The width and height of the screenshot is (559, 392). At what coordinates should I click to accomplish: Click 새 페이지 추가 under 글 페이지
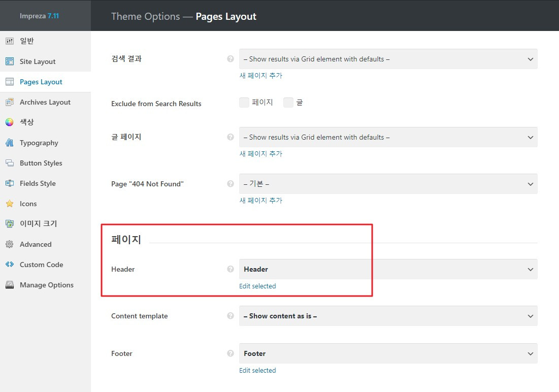tap(260, 154)
